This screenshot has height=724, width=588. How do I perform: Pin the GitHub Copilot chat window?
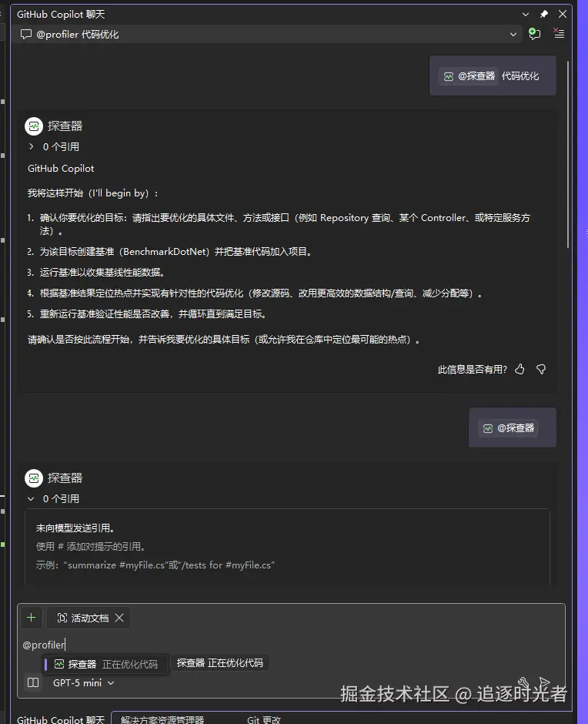click(x=543, y=15)
